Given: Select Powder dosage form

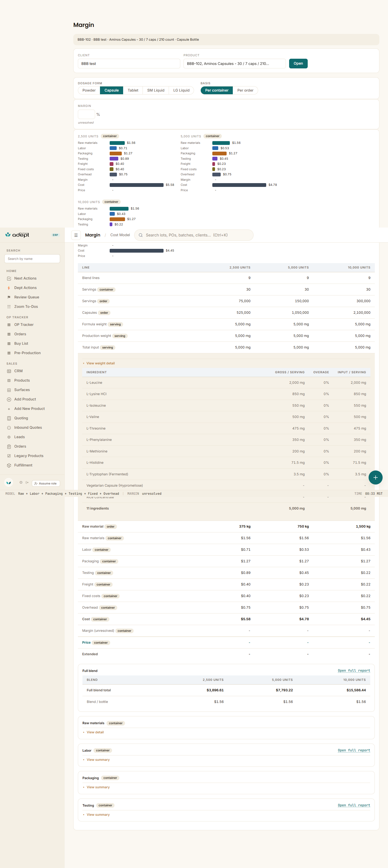Looking at the screenshot, I should [x=89, y=90].
